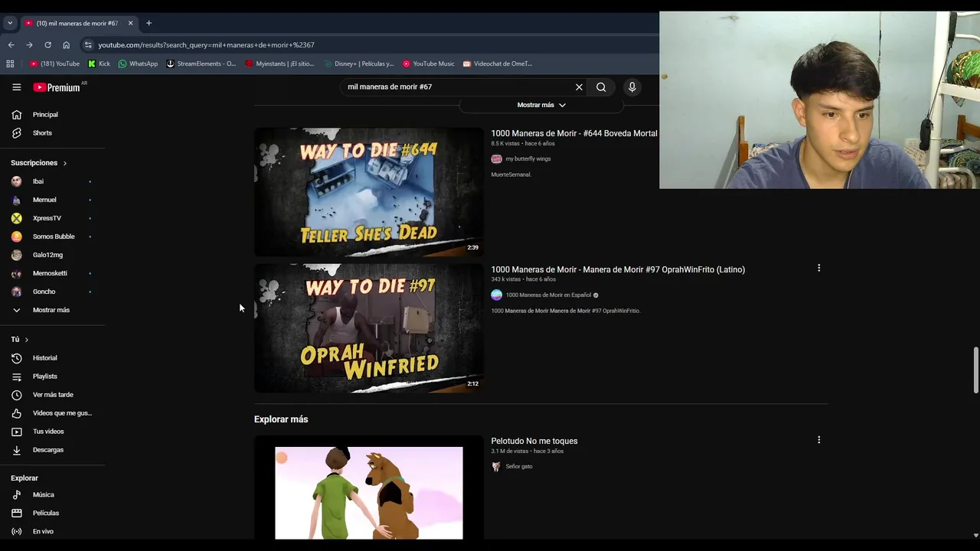Screen dimensions: 980x551
Task: Run search with the magnifier button
Action: [601, 87]
